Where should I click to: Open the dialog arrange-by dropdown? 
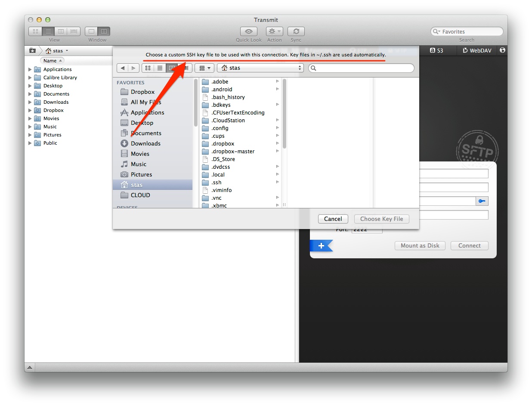click(204, 68)
